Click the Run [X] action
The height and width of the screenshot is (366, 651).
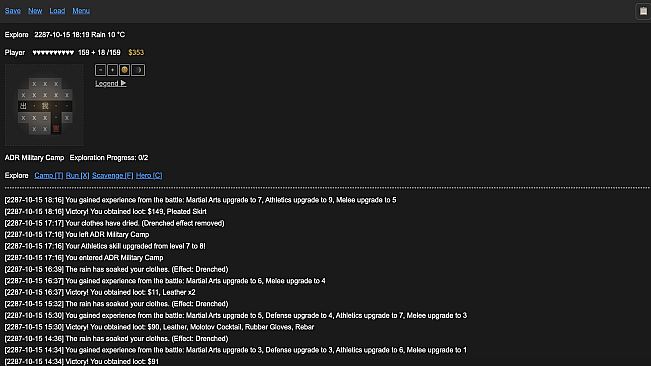(x=77, y=176)
